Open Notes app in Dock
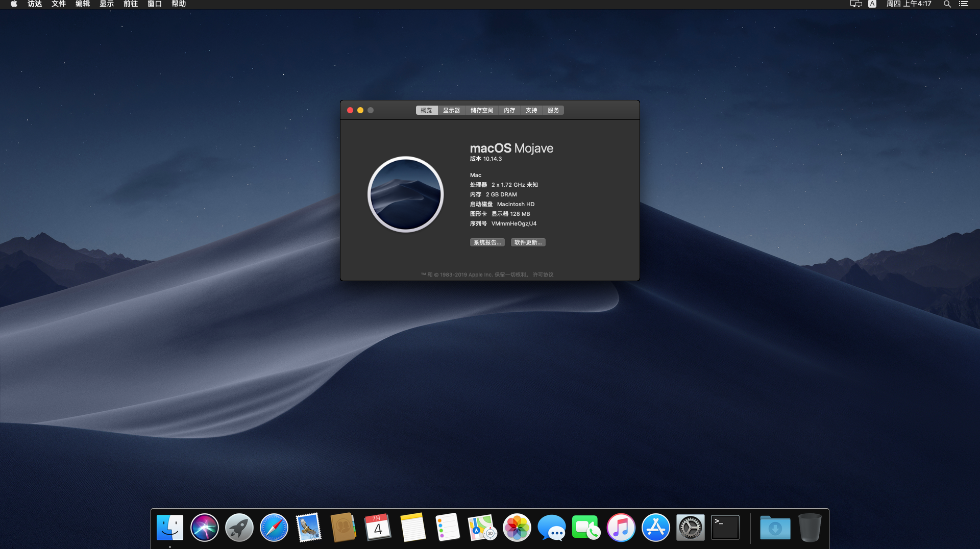This screenshot has width=980, height=549. [413, 528]
